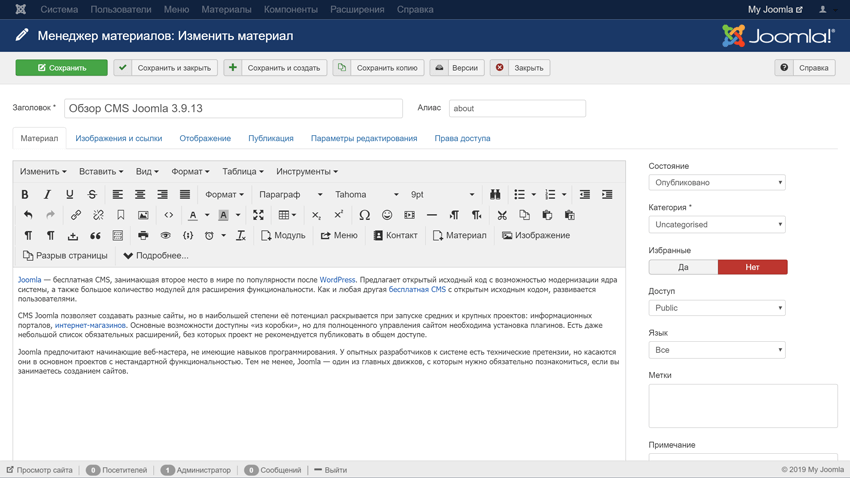Remove link with unlink icon
Screen dimensions: 850x478
98,215
